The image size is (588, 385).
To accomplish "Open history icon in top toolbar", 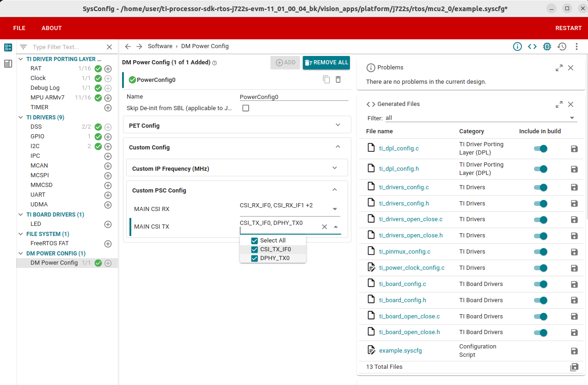I will [562, 46].
